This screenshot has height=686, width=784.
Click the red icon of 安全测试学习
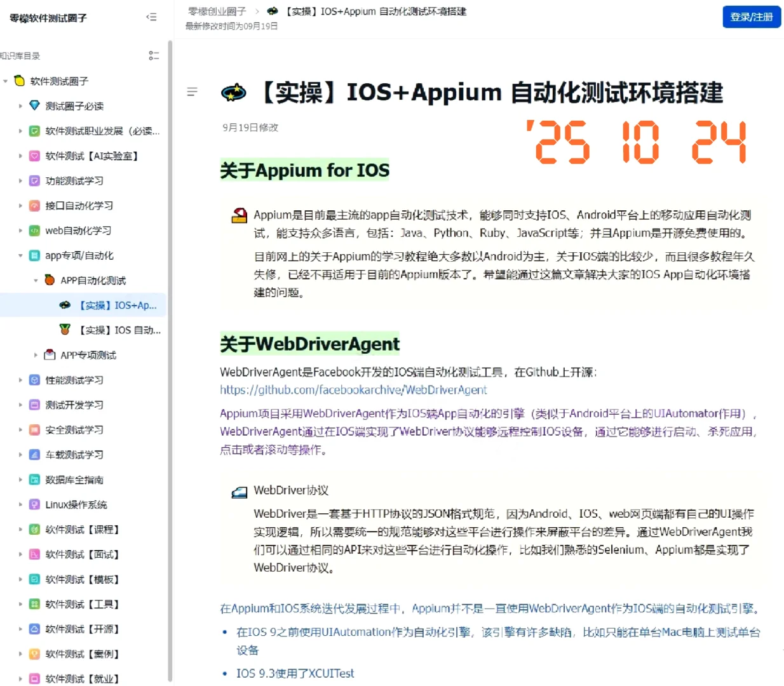(x=35, y=429)
